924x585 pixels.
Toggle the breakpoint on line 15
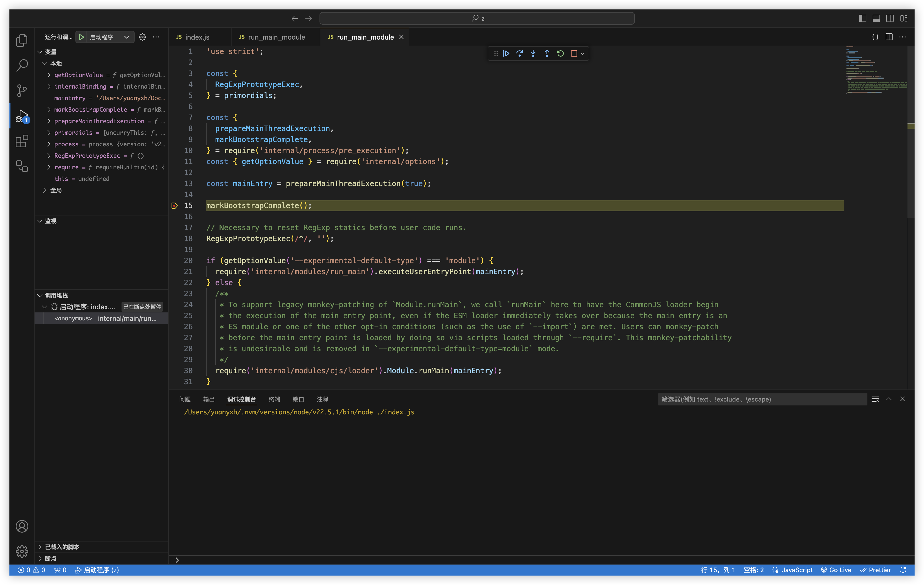click(x=175, y=205)
